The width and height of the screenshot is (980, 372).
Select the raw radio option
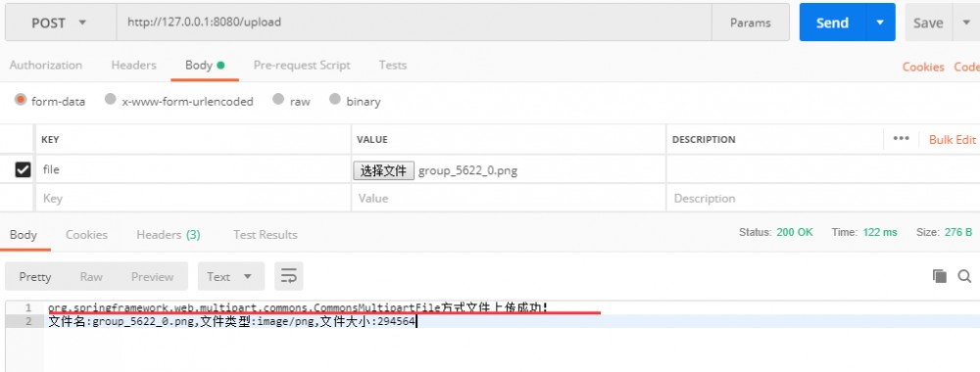point(278,99)
